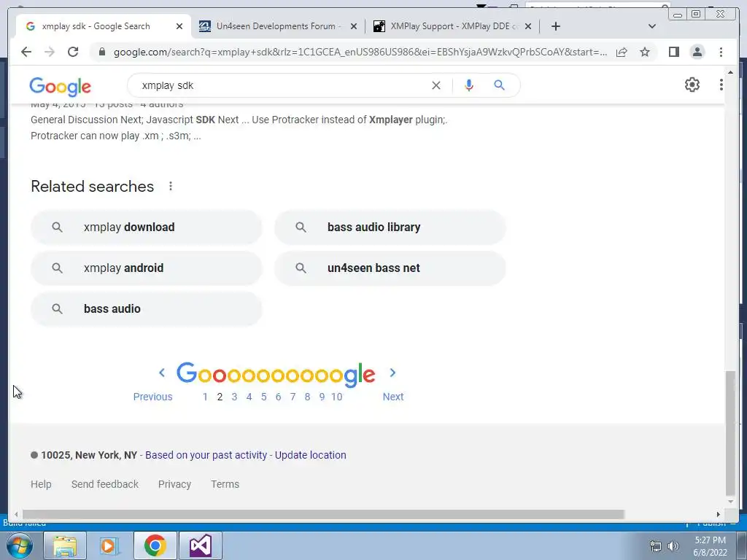The image size is (747, 560).
Task: Switch to the Un4seen Developments Forum tab
Action: point(278,26)
